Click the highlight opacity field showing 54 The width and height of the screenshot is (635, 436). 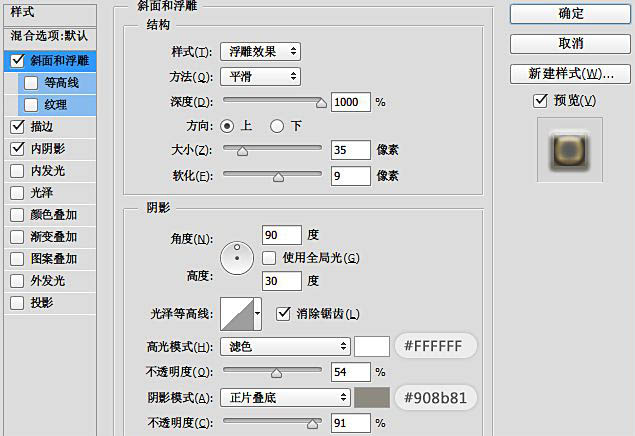(x=351, y=372)
